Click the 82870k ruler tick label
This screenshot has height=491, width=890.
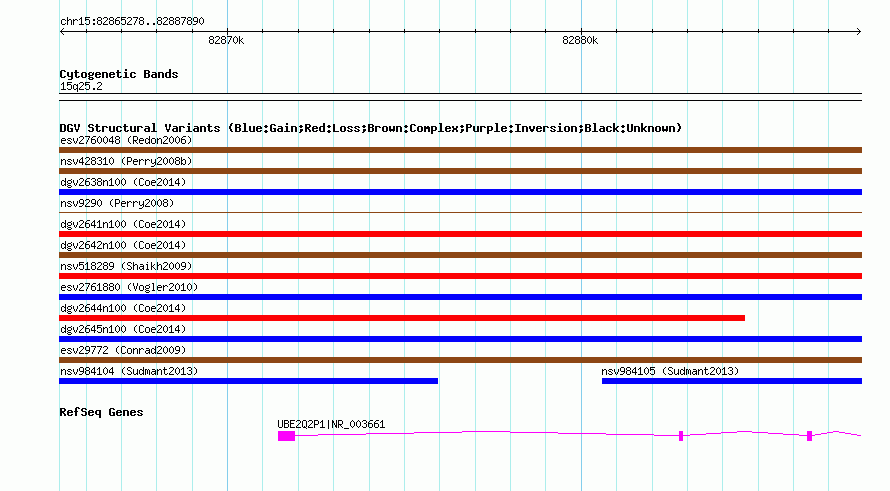226,40
